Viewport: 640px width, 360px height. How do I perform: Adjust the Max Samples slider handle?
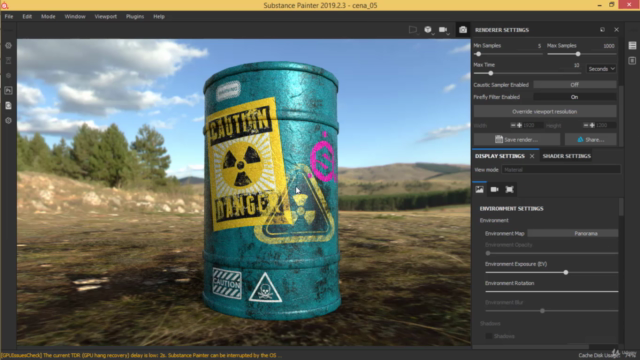578,54
